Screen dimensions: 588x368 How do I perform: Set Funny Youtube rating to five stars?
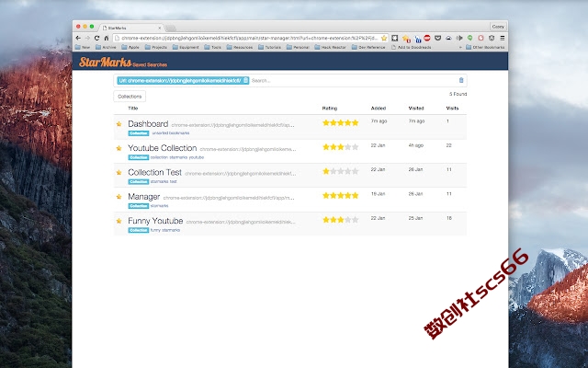click(x=356, y=220)
